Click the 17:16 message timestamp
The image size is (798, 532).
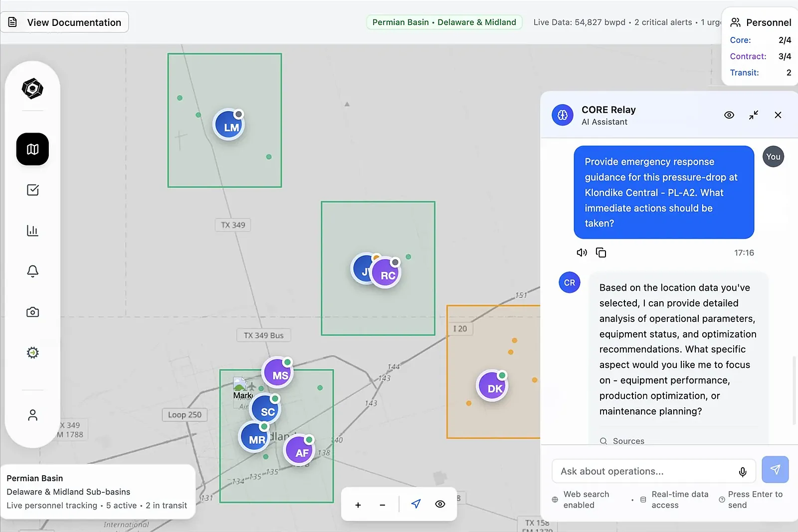[x=744, y=253]
